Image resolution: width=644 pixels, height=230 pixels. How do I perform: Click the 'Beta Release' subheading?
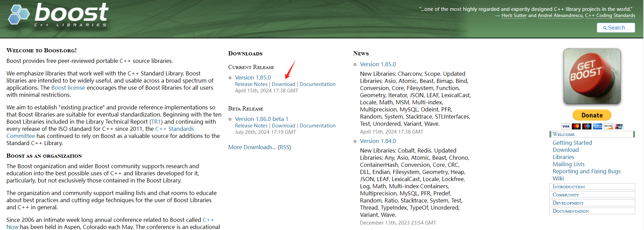246,108
